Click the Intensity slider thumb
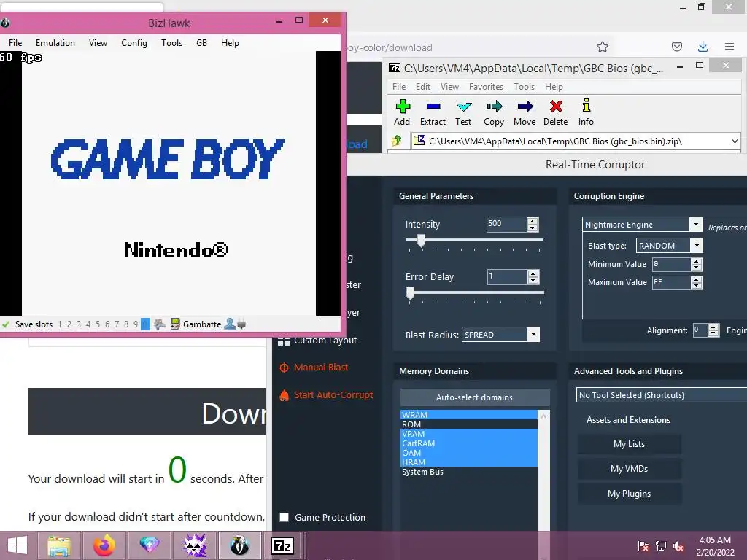The height and width of the screenshot is (560, 747). (x=421, y=241)
